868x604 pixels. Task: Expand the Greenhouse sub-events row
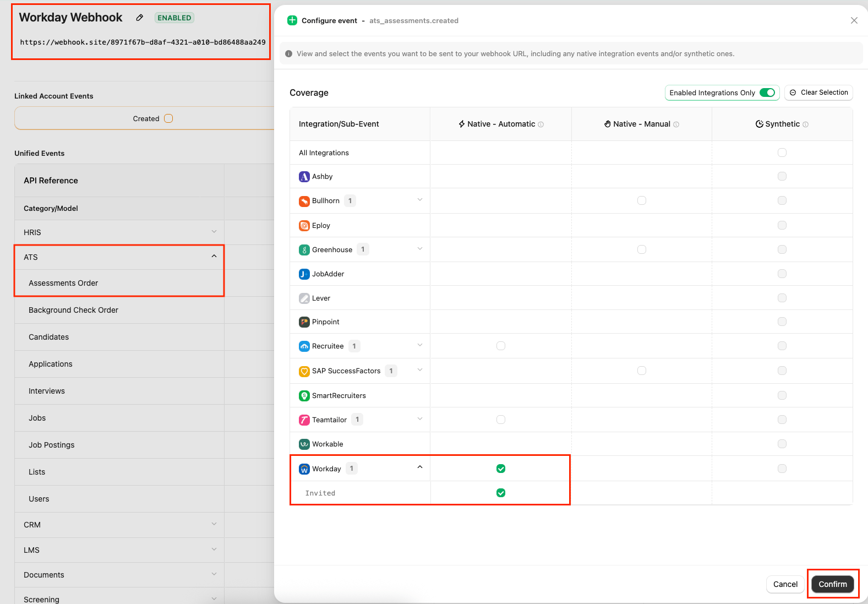[420, 249]
